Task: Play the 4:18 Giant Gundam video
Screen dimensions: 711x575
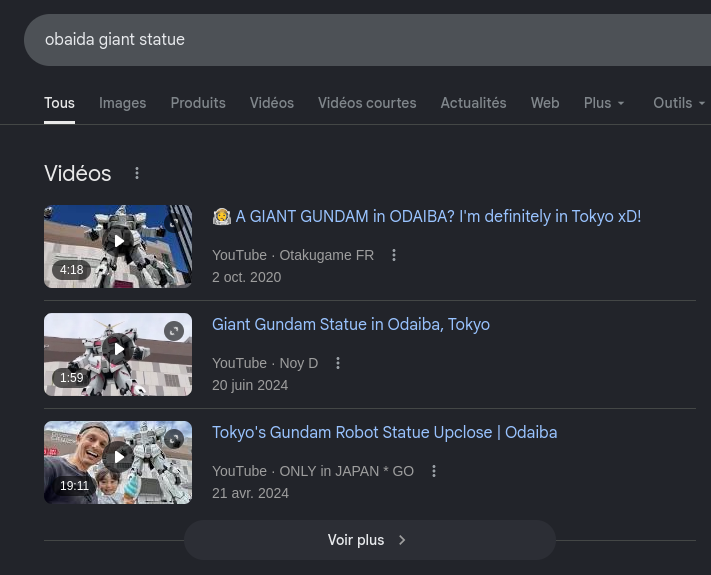Action: [119, 241]
